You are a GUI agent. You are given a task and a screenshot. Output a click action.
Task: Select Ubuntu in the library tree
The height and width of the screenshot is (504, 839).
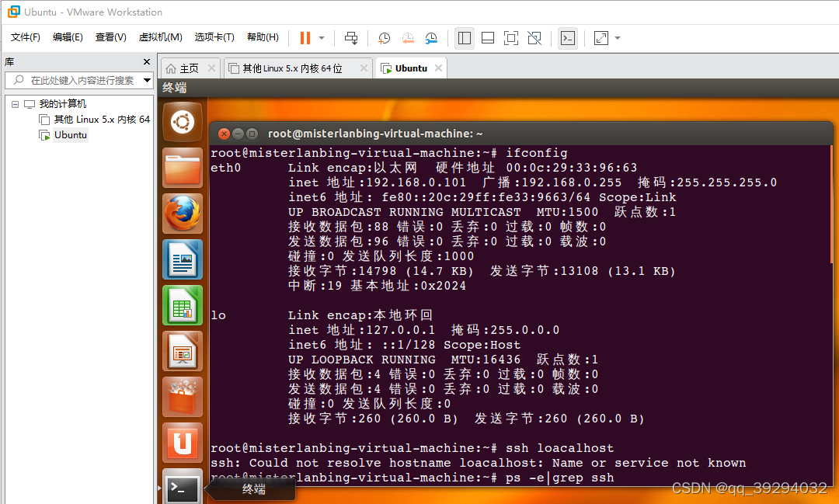pos(70,135)
